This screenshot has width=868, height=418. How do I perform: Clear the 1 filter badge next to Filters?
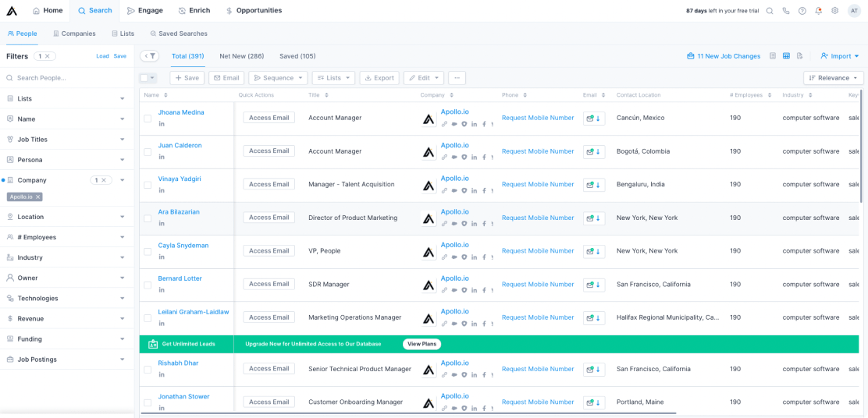tap(48, 56)
